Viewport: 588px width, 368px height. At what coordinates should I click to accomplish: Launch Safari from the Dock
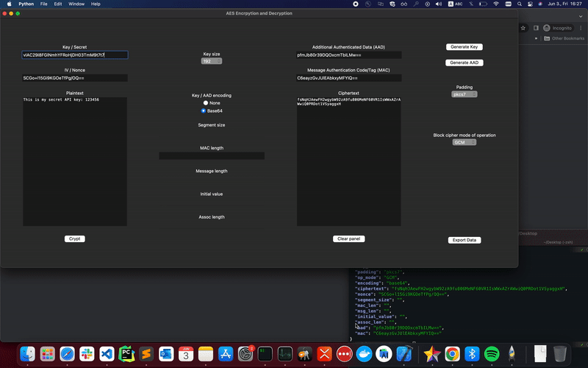click(x=67, y=354)
